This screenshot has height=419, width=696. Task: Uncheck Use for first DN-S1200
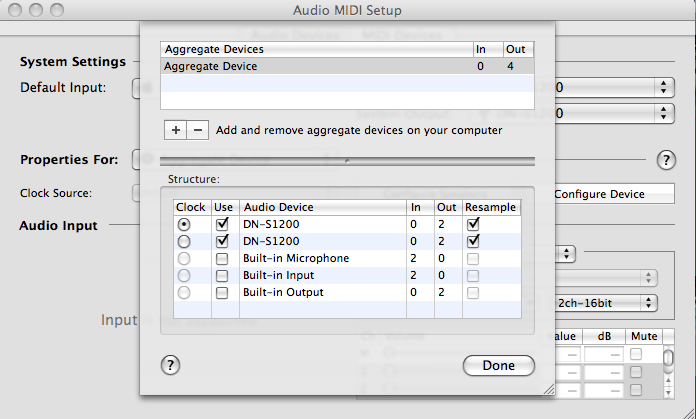tap(222, 224)
